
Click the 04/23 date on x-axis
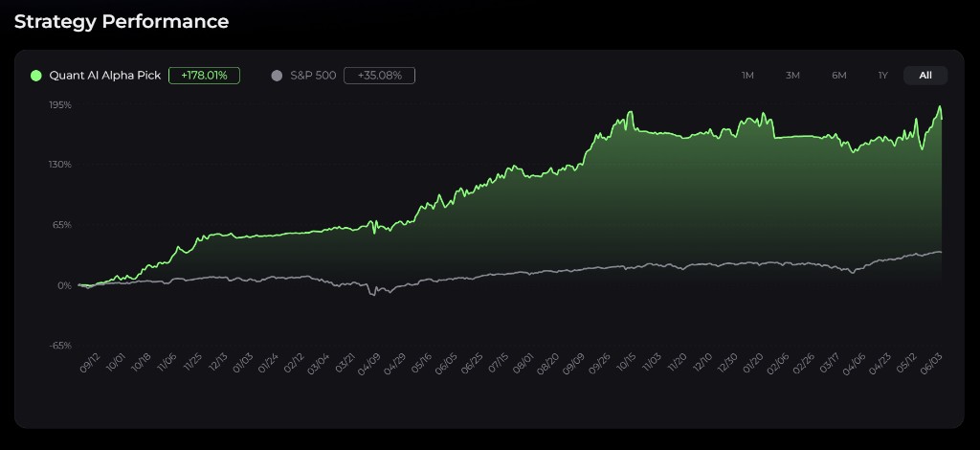point(880,364)
